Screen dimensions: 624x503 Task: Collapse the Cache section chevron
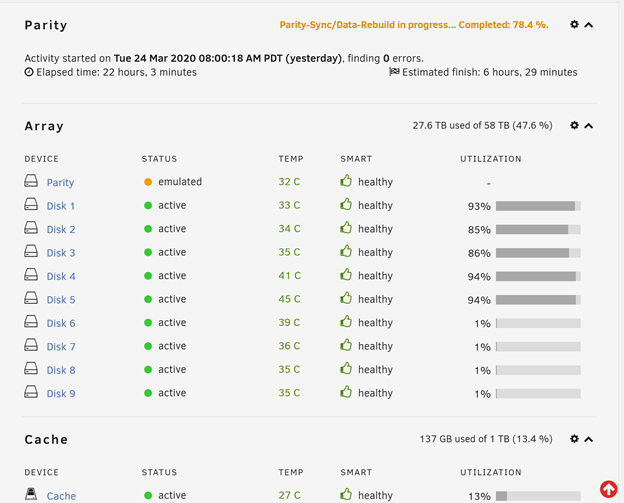589,439
